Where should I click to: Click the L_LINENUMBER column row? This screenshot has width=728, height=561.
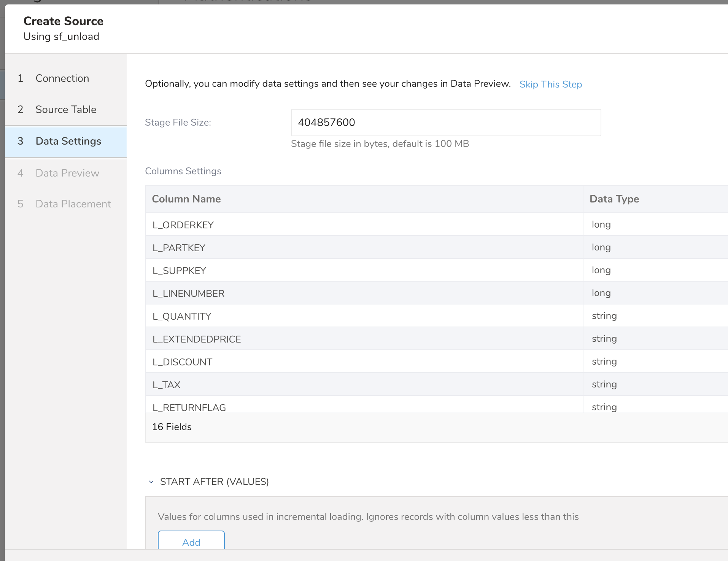188,293
